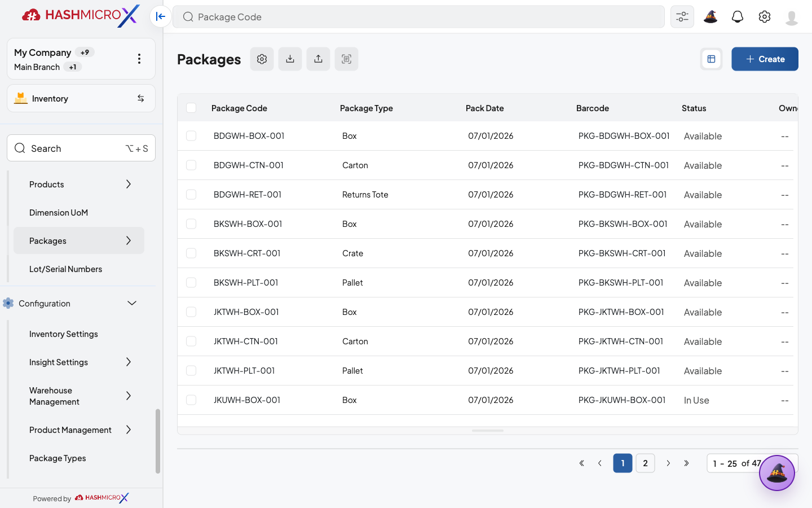This screenshot has height=508, width=812.
Task: Click the upload icon beside Packages
Action: click(318, 59)
